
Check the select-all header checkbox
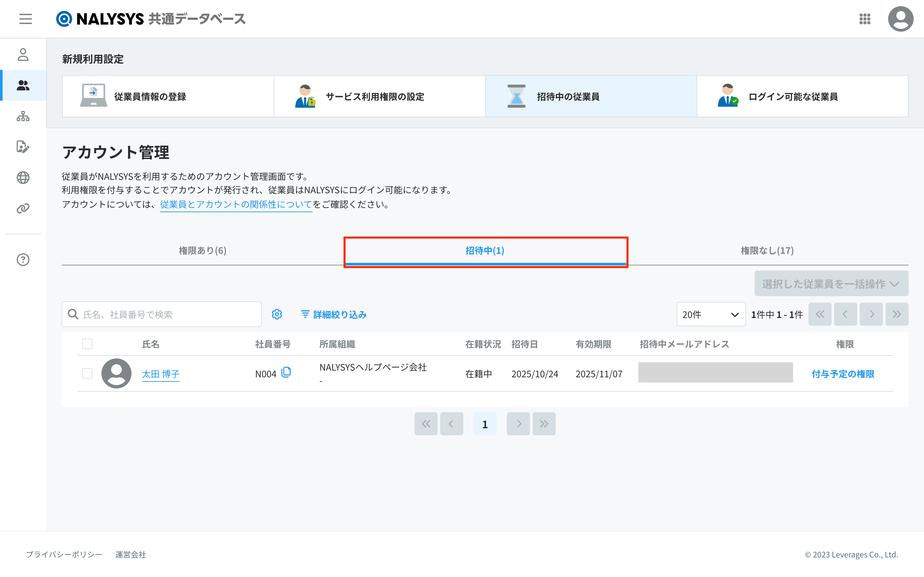pyautogui.click(x=87, y=344)
